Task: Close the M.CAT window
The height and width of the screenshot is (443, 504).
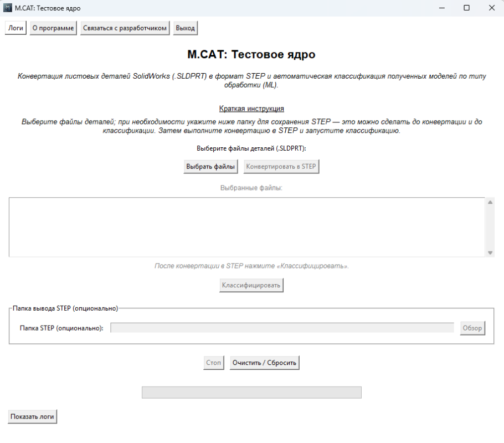Action: click(492, 8)
